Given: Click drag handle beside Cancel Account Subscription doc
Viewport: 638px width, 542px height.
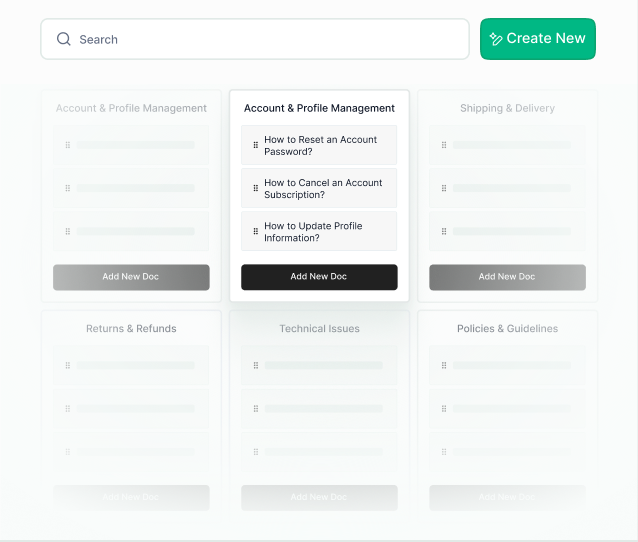Looking at the screenshot, I should (x=256, y=188).
